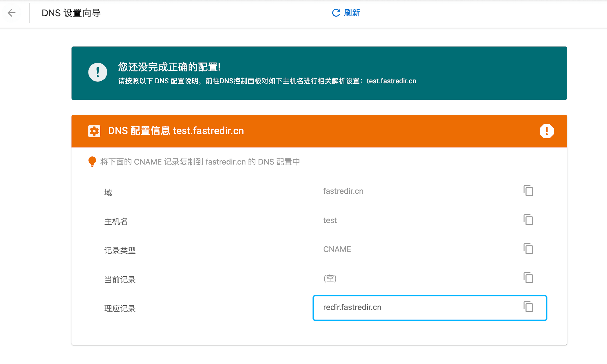Click the exclamation icon in teal banner
The width and height of the screenshot is (607, 364).
(x=98, y=72)
